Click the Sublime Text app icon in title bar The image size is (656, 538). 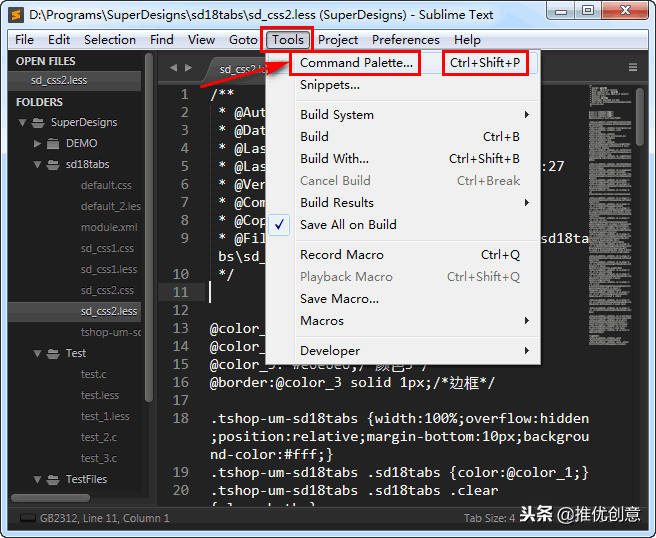[x=16, y=15]
